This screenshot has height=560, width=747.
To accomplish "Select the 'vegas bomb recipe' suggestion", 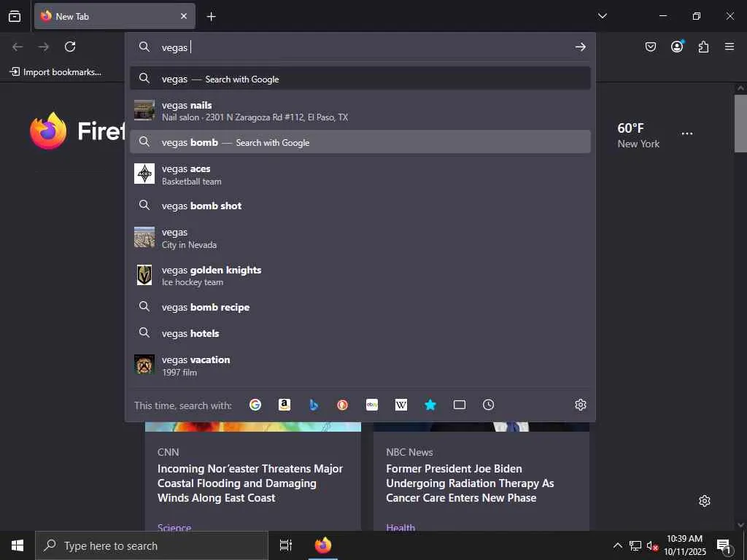I will point(360,307).
